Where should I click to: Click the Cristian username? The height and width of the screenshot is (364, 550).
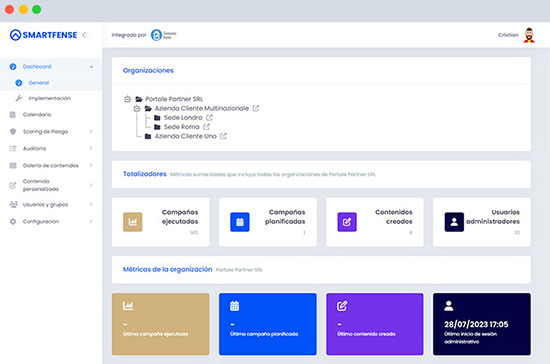[x=508, y=35]
